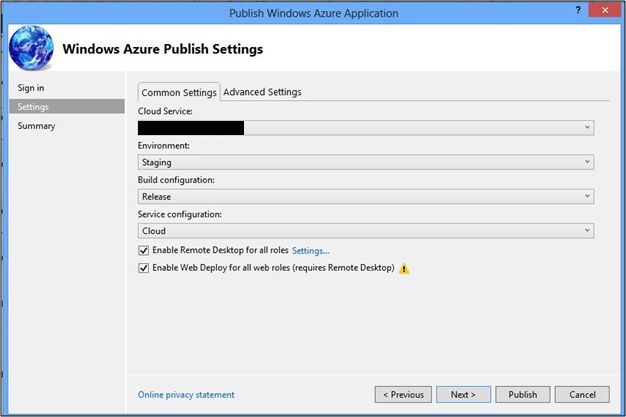Toggle Enable Web Deploy for all web roles
Screen dimensions: 626x417
coord(144,268)
